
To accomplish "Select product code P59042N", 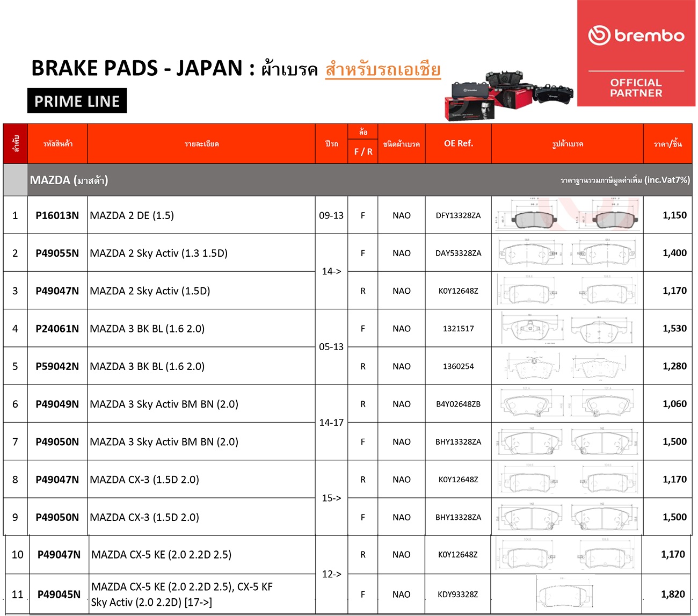I will (x=57, y=366).
